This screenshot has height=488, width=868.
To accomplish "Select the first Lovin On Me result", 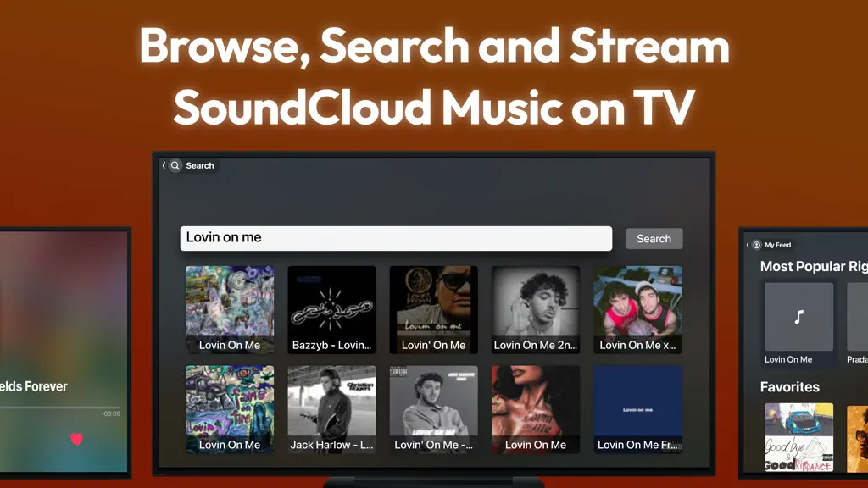I will pyautogui.click(x=229, y=309).
